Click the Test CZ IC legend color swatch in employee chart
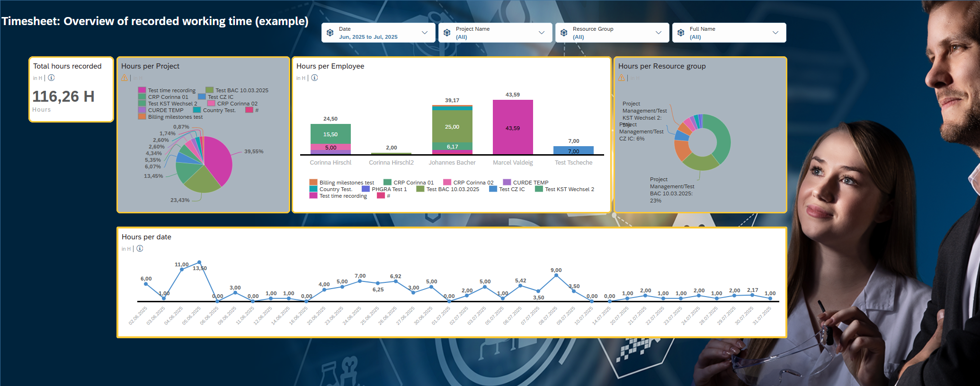980x386 pixels. pos(493,189)
